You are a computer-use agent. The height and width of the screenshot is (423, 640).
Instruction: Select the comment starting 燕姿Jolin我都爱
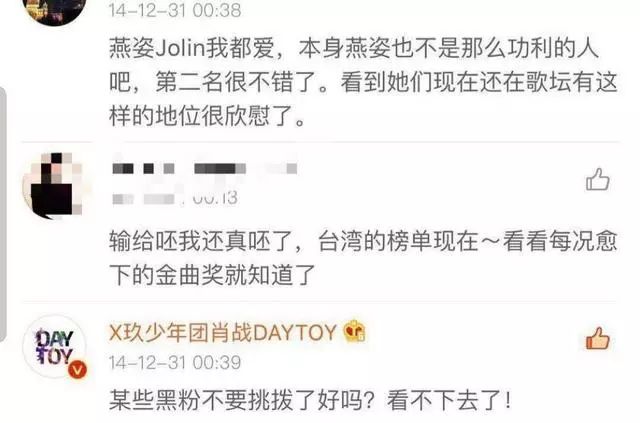tap(363, 83)
